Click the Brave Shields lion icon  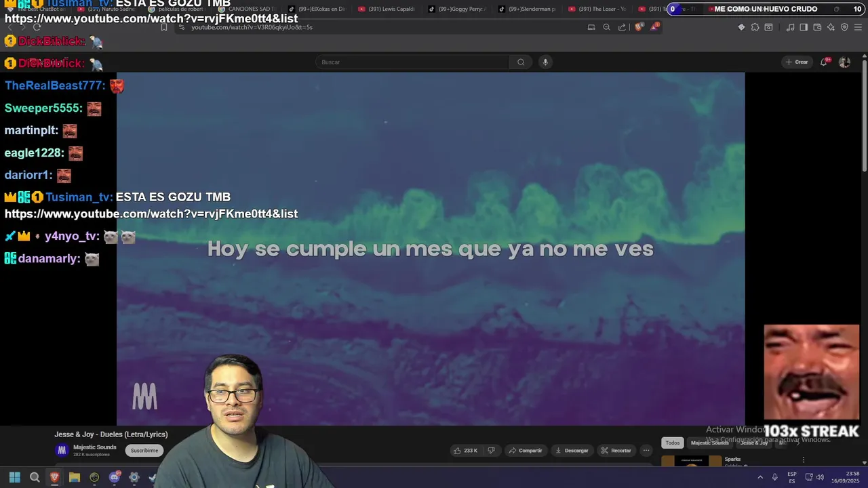point(639,27)
